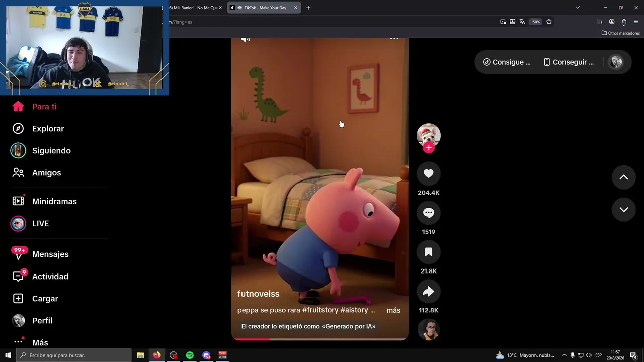Screen dimensions: 644x362
Task: Like the video with the heart button
Action: (429, 173)
